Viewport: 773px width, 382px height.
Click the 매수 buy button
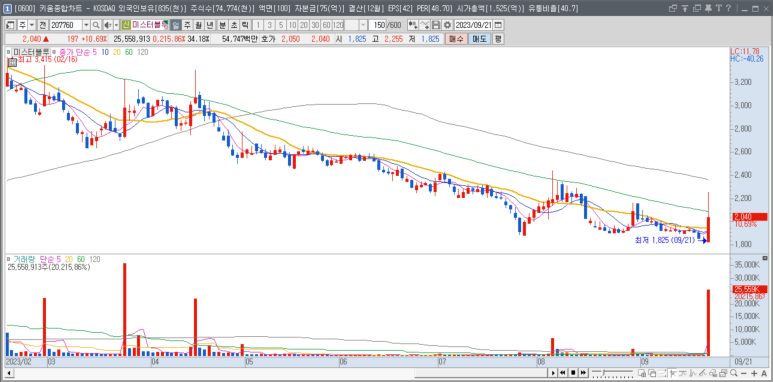[x=455, y=39]
